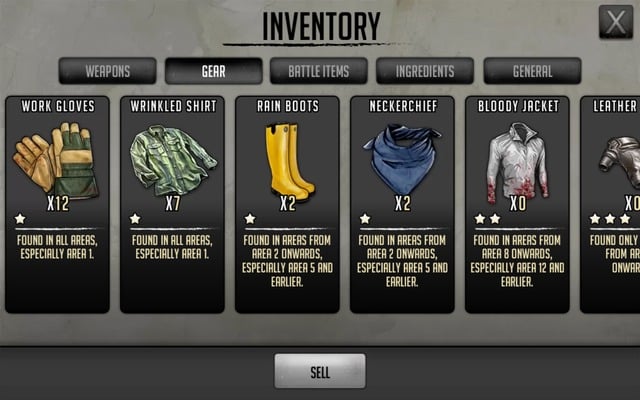This screenshot has width=640, height=400.
Task: Click the Neckerchief X2 quantity label
Action: tap(402, 203)
